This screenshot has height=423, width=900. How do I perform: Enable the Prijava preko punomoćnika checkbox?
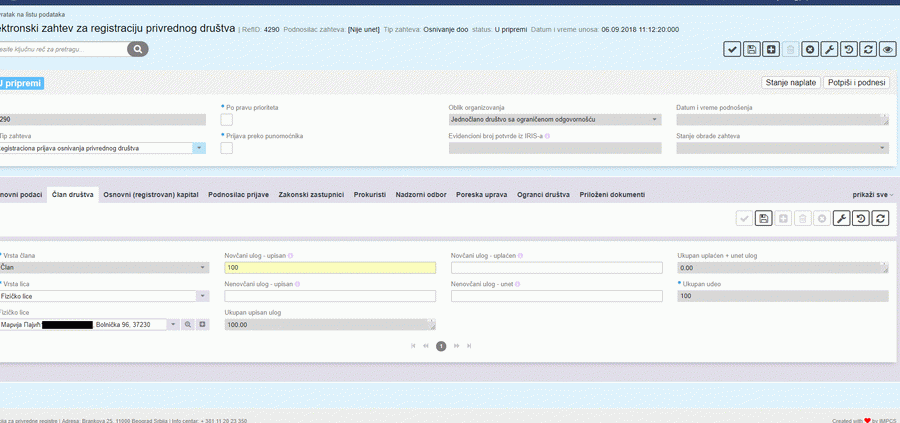pos(226,148)
